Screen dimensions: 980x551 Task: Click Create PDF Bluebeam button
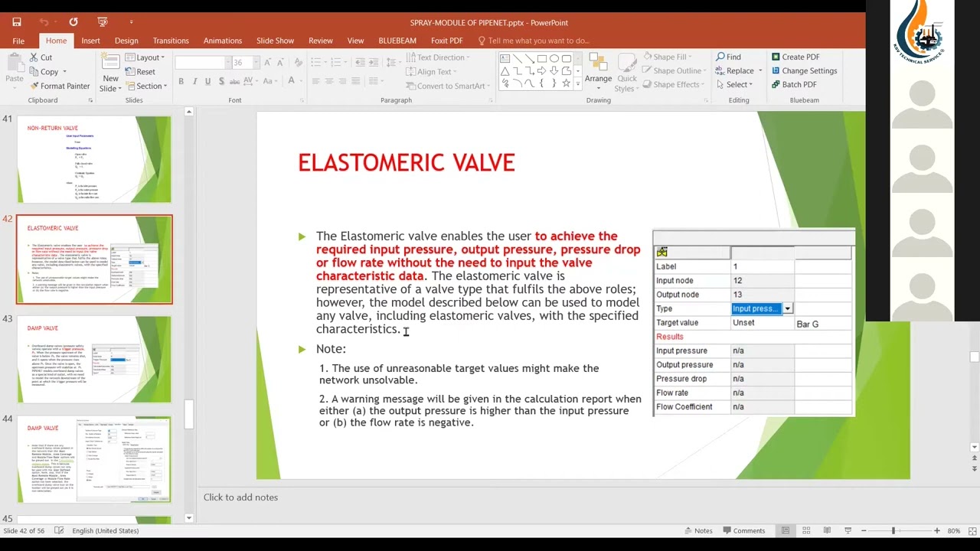pyautogui.click(x=795, y=57)
